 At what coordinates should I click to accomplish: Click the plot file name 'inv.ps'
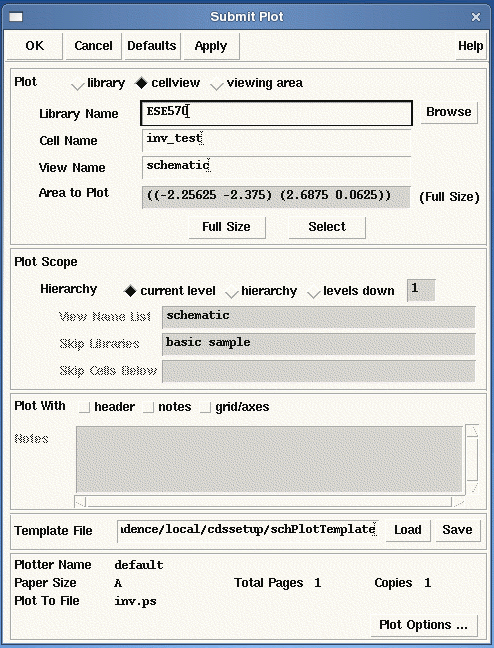point(136,601)
